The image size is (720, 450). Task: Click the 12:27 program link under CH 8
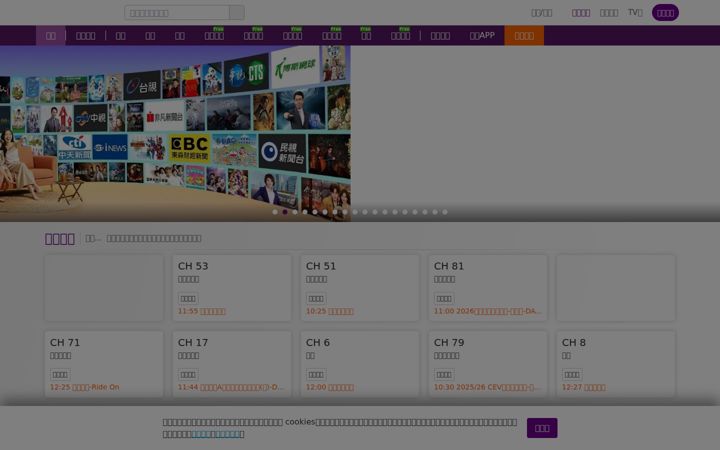click(584, 387)
